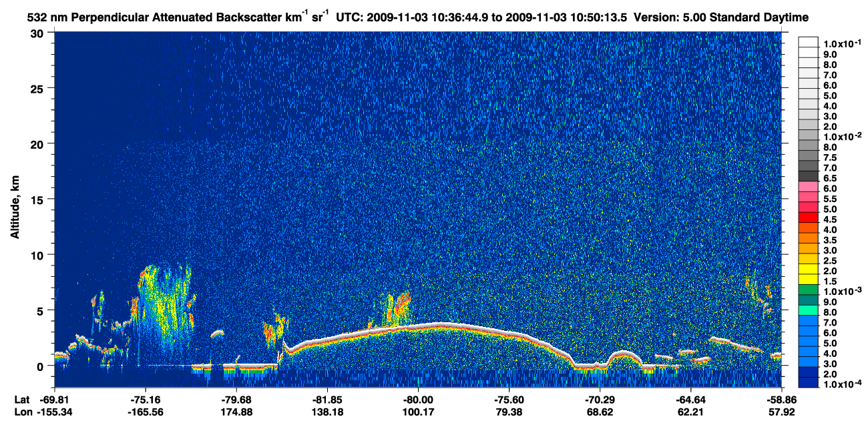Screen dimensions: 868x445
Task: Click the colorbar label 4.5
Action: point(830,219)
